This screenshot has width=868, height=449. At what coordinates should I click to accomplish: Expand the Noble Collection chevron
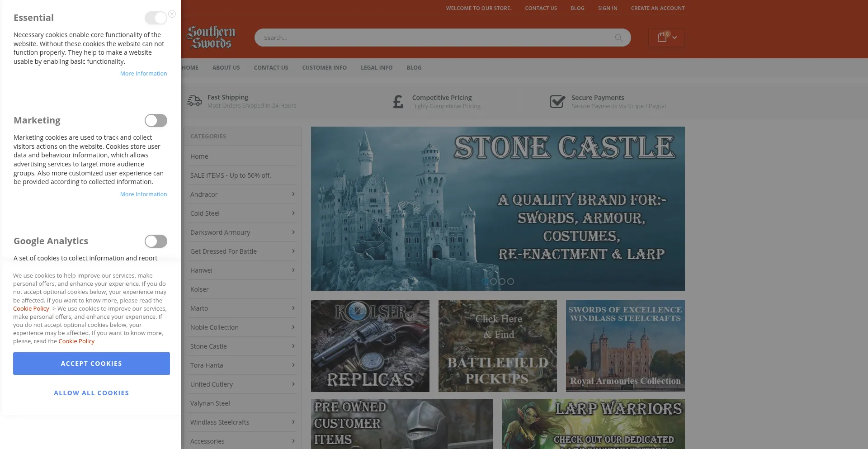tap(293, 327)
